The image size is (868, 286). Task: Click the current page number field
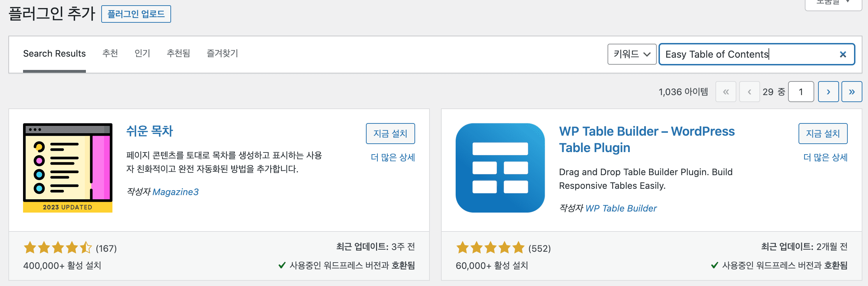(801, 92)
